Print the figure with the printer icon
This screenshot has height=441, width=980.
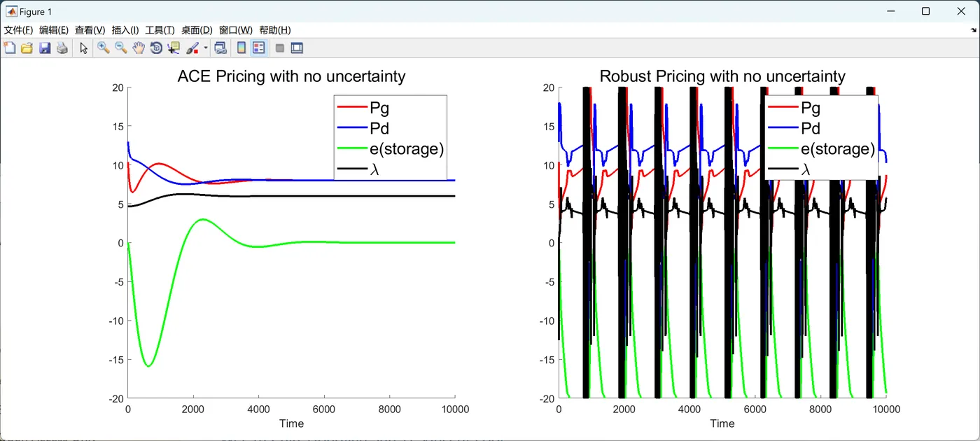pos(62,48)
